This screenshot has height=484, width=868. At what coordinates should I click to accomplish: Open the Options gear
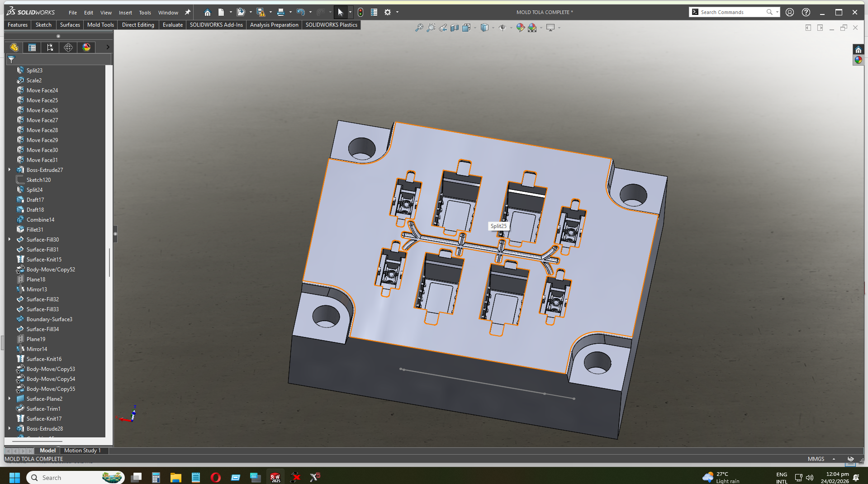pyautogui.click(x=388, y=12)
